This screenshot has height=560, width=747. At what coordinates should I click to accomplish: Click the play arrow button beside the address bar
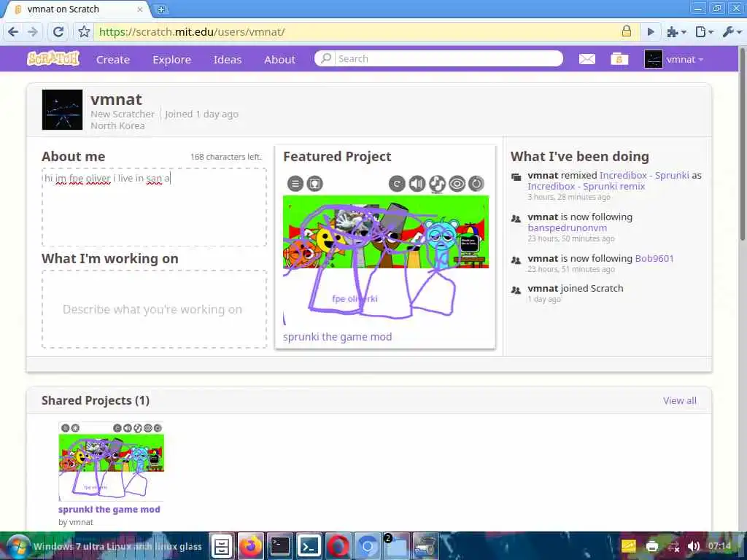[650, 32]
